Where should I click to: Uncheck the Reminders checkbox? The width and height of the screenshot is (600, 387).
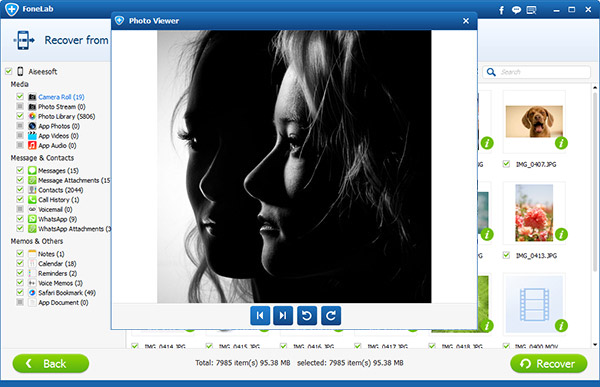20,273
